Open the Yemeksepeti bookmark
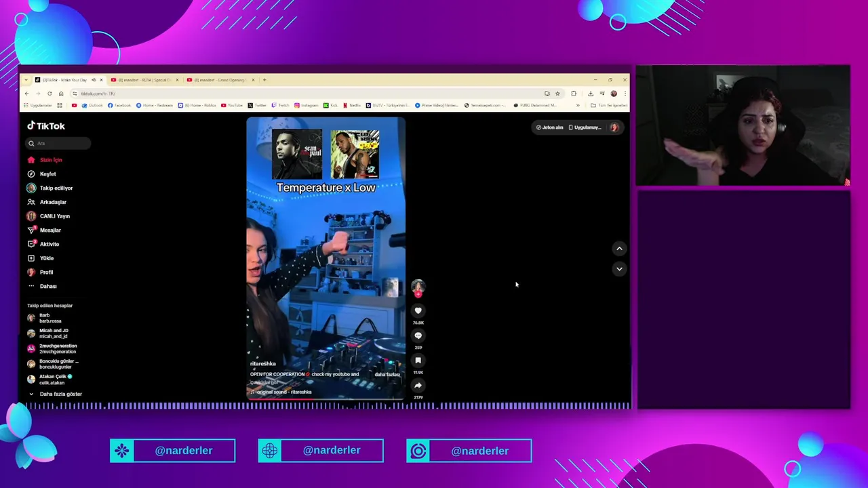Screen dimensions: 868x488 (x=486, y=105)
